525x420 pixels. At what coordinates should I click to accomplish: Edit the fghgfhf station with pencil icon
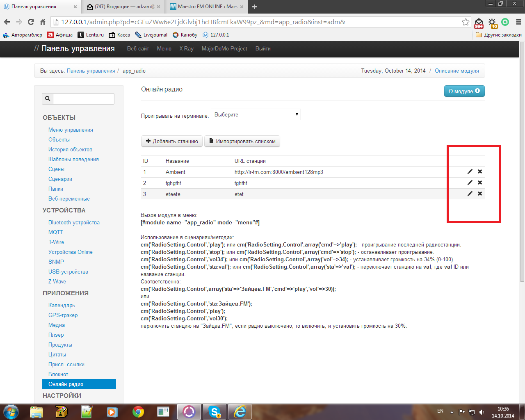pos(470,183)
